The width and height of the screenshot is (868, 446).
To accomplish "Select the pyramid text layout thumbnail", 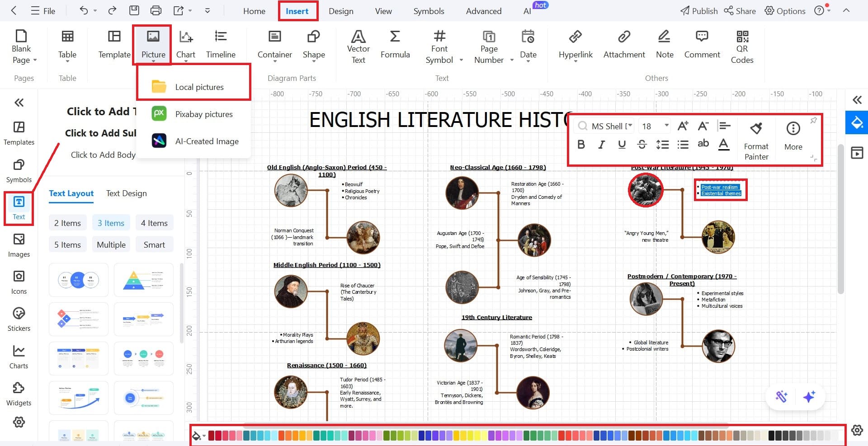I will pyautogui.click(x=144, y=280).
